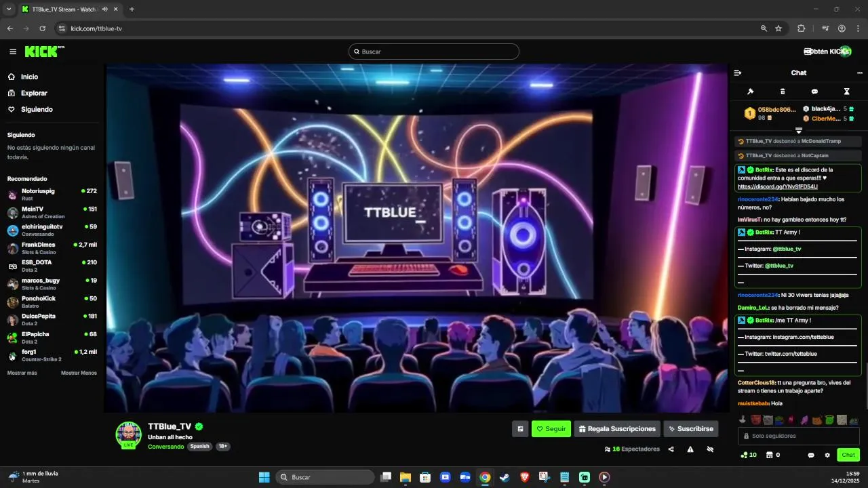This screenshot has height=488, width=868.
Task: Open the Notoriuspig recommended channel
Action: 52,195
